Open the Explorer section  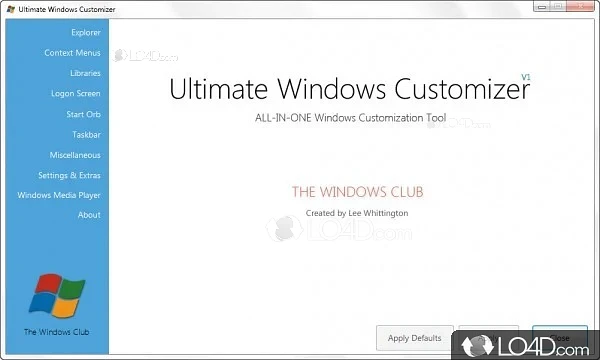coord(86,33)
